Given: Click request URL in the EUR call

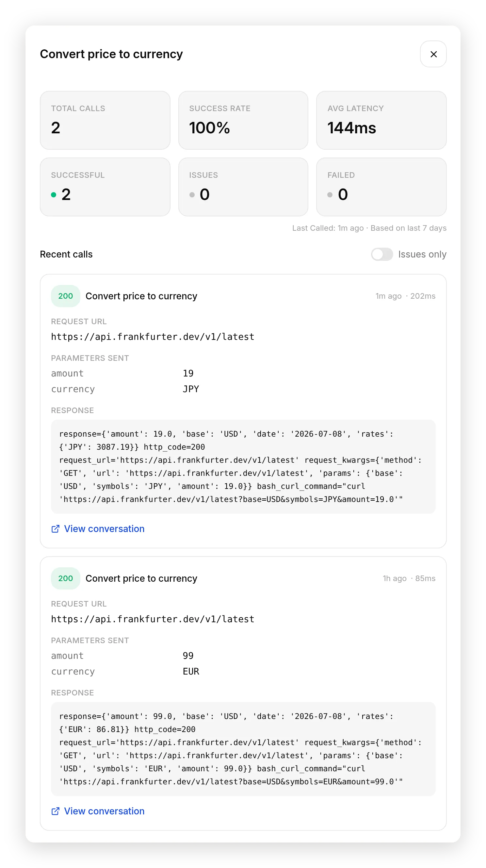Looking at the screenshot, I should [x=153, y=619].
